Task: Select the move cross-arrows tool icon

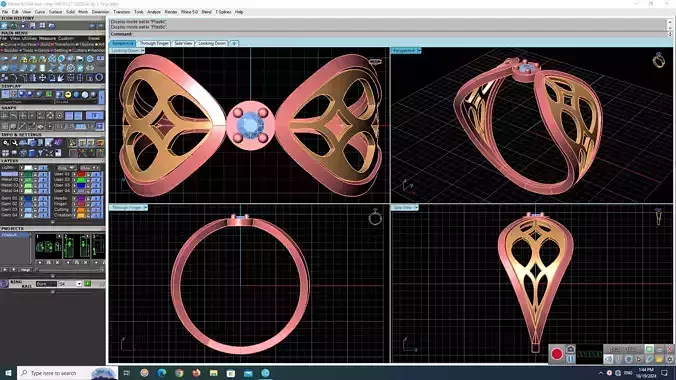Action: (x=42, y=78)
